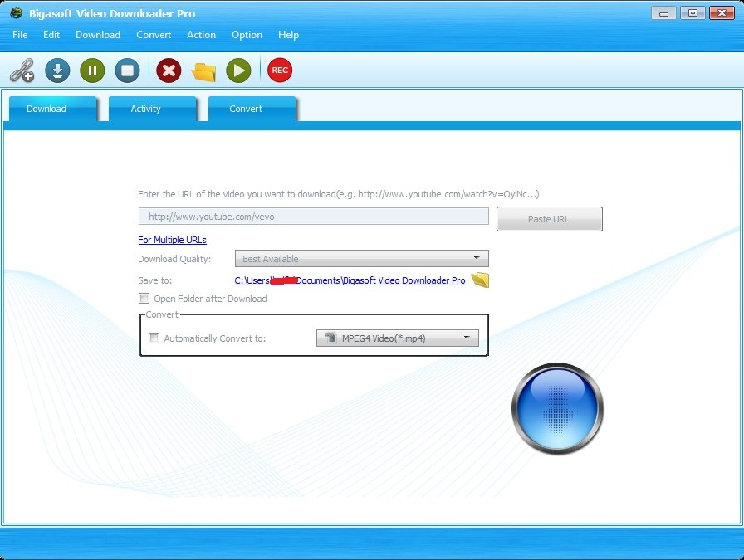
Task: Browse save folder using yellow folder icon
Action: (480, 280)
